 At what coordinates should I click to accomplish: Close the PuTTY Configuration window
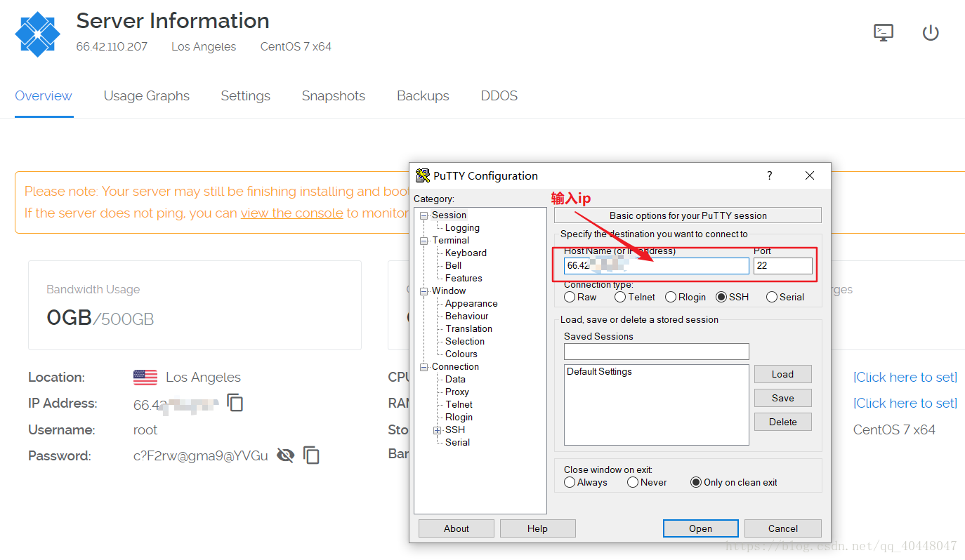[x=810, y=175]
